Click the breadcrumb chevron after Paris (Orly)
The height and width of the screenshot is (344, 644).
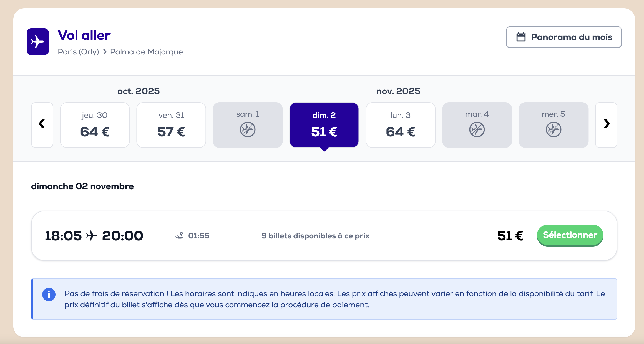point(105,52)
